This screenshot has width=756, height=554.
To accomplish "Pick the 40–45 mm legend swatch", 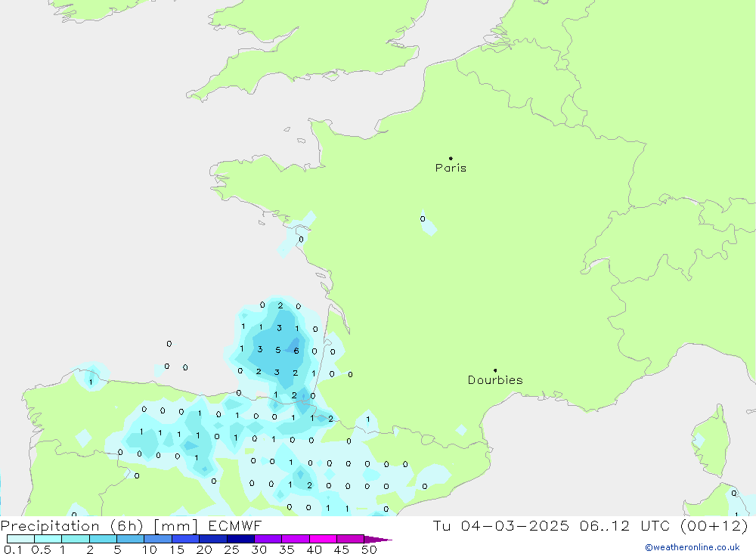I will point(323,539).
